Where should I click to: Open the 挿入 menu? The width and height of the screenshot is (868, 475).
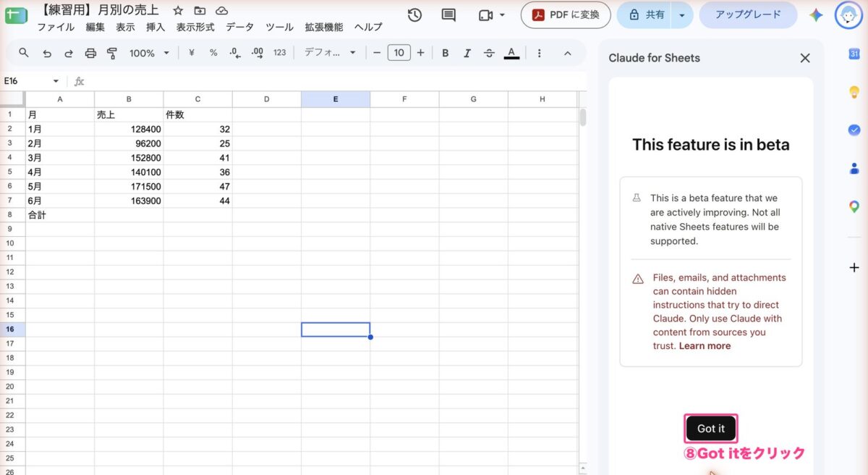tap(156, 27)
